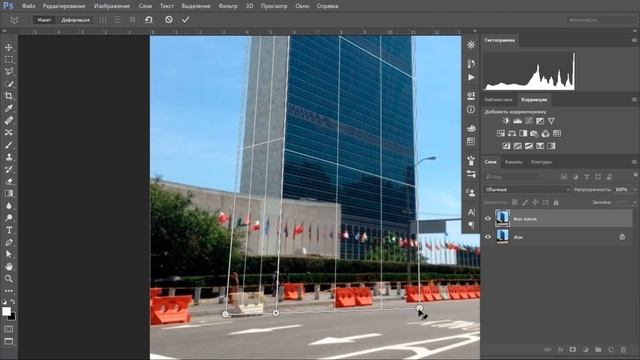Hide the top 'Фон копия' layer
The height and width of the screenshot is (360, 640).
pos(488,219)
